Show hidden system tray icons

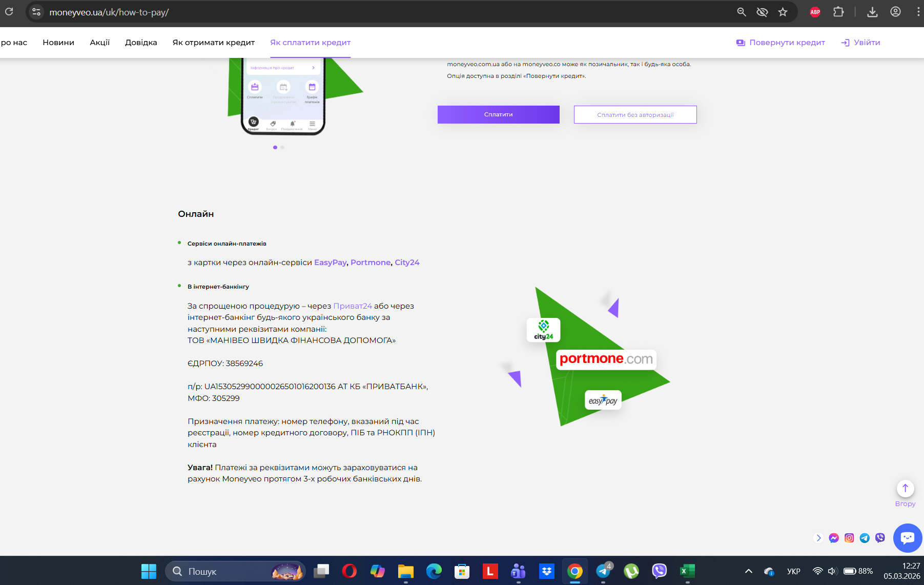click(x=748, y=571)
